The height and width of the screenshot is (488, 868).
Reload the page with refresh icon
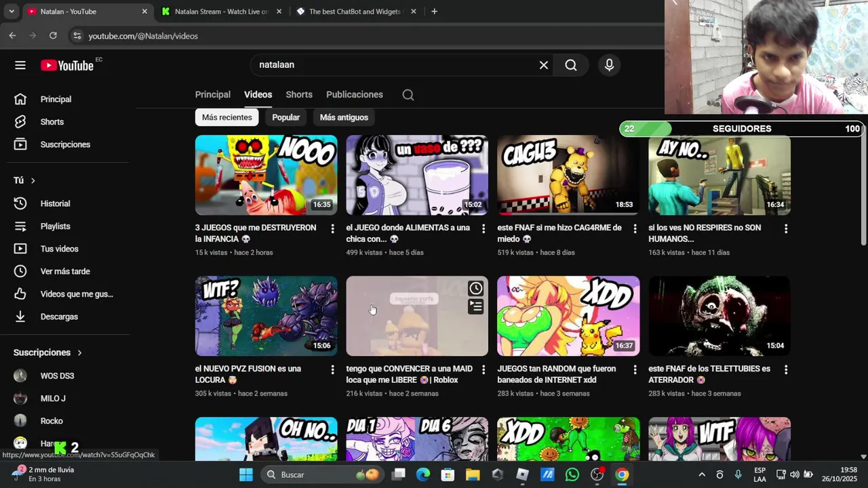click(53, 36)
